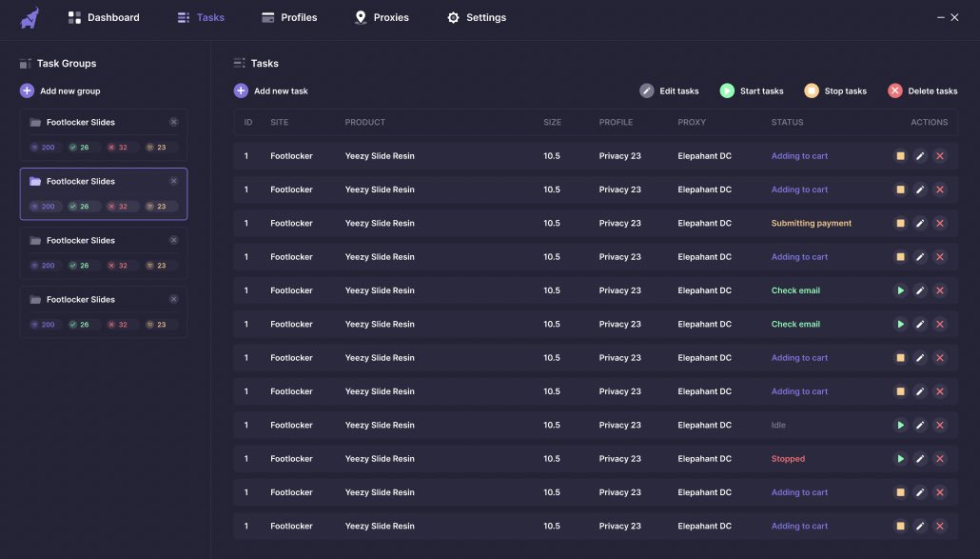Remove the selected Footlocker Slides group

pyautogui.click(x=173, y=180)
